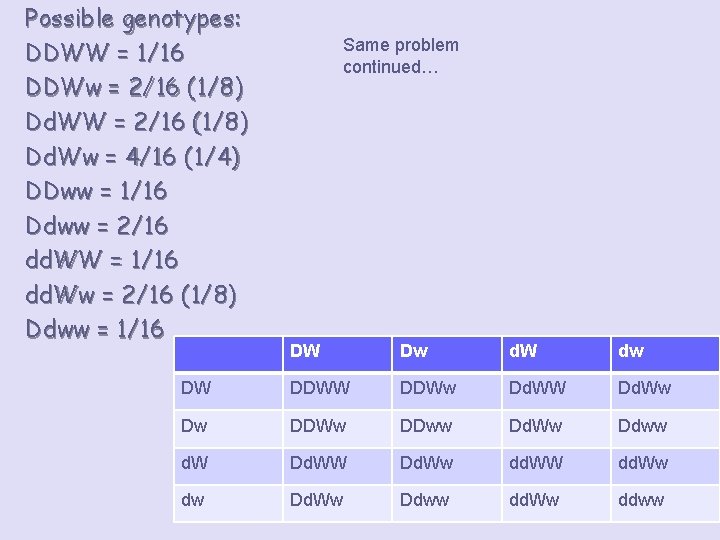Click the "Possible genotypes:" heading text
This screenshot has width=720, height=540.
133,18
